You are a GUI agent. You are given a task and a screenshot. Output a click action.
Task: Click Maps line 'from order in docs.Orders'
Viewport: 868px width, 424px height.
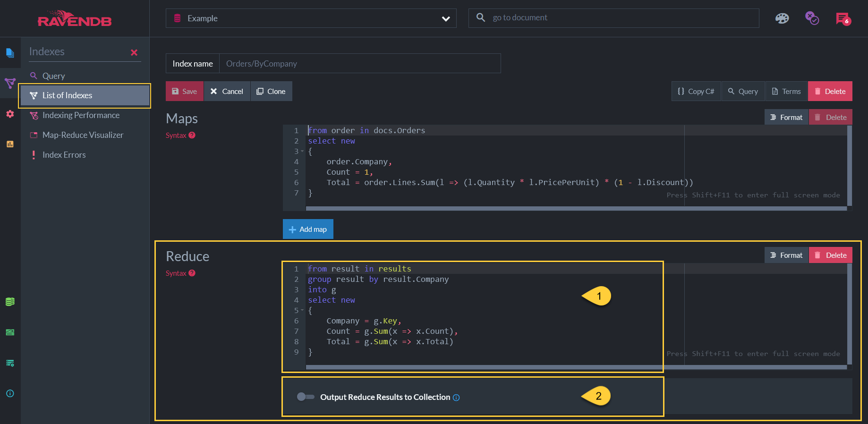(366, 130)
